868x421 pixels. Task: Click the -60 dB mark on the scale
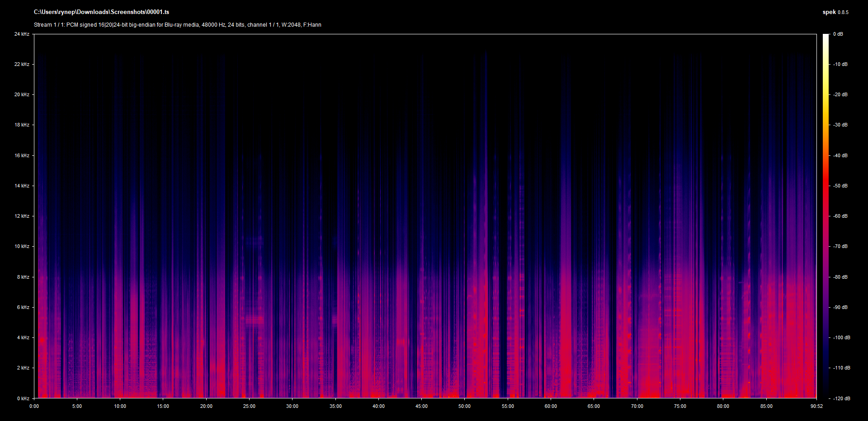(840, 216)
